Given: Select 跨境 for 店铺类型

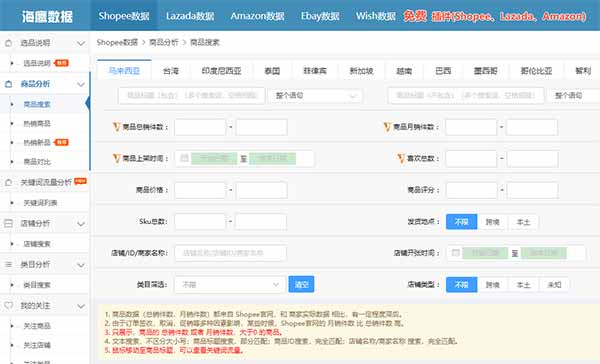Looking at the screenshot, I should tap(492, 285).
